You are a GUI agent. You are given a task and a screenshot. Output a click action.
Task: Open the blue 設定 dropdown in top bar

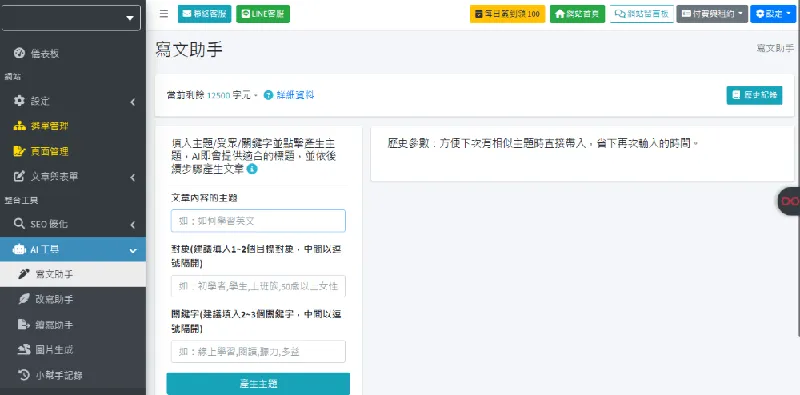(773, 14)
